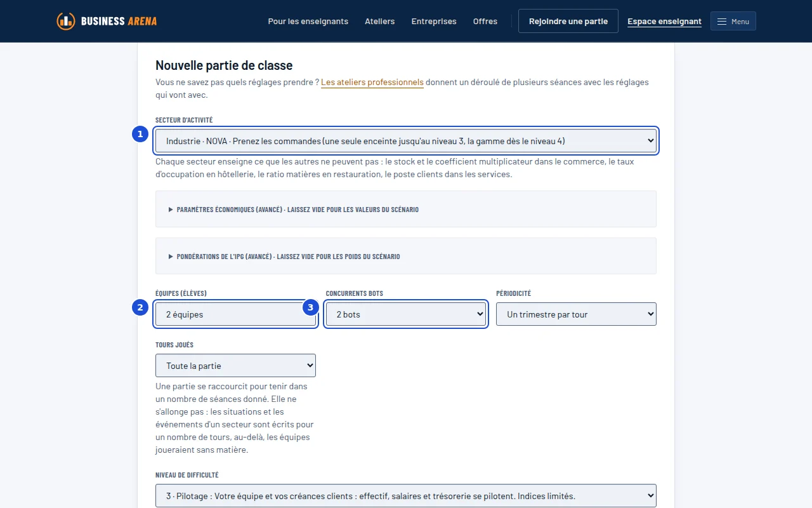Expand Paramètres économiques (avancé) section

click(x=406, y=209)
